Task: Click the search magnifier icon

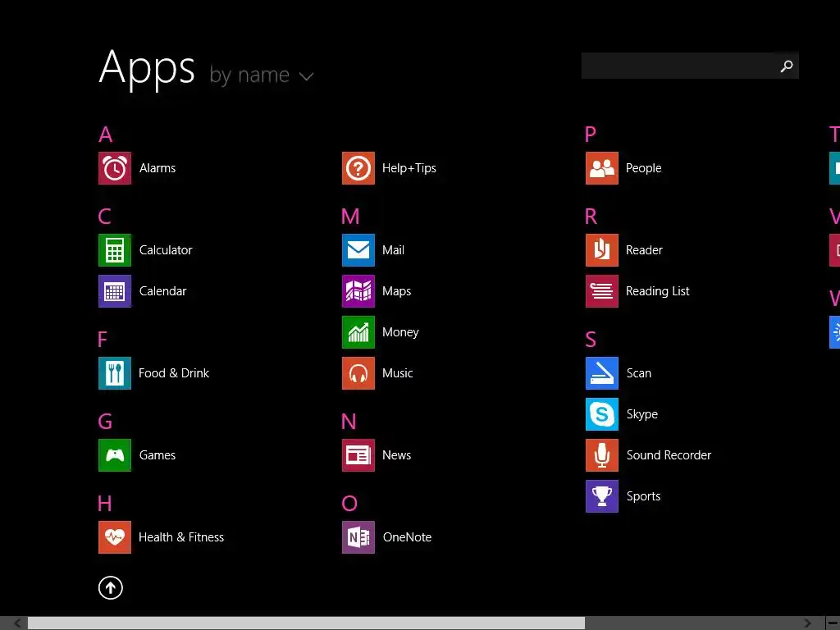Action: pyautogui.click(x=787, y=66)
